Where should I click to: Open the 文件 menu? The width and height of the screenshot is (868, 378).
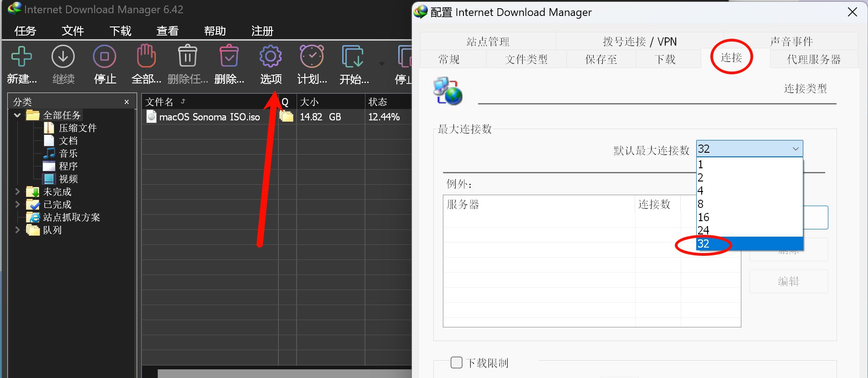click(73, 31)
